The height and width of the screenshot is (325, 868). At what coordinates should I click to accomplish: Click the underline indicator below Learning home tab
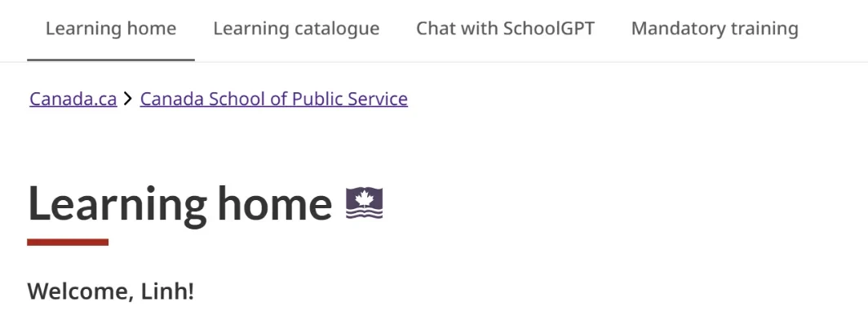coord(111,60)
